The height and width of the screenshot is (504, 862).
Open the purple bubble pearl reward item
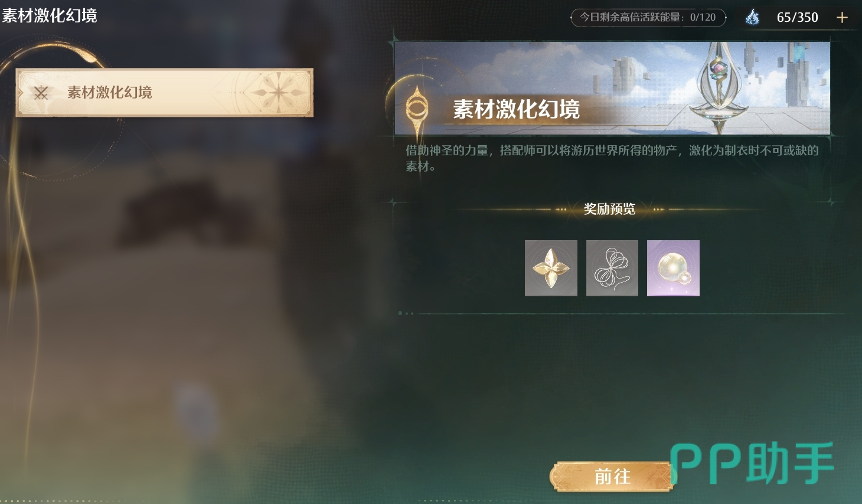click(673, 268)
